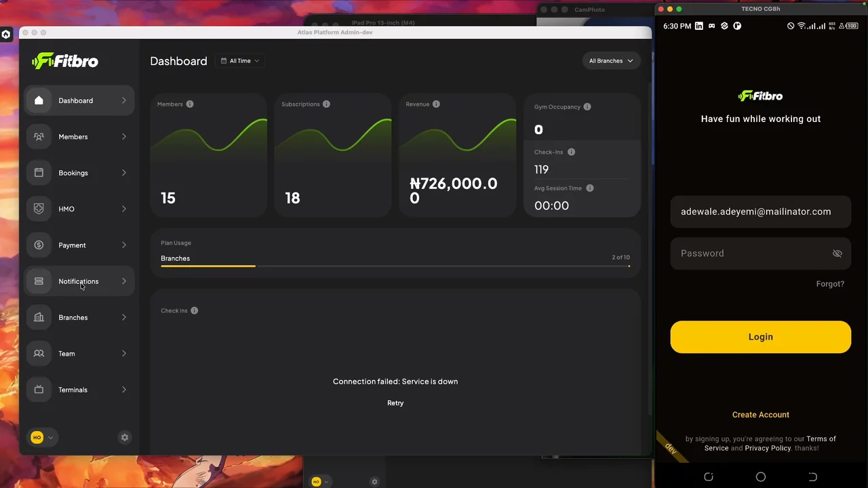Click the Subscriptions count value 18
This screenshot has height=488, width=868.
[x=292, y=198]
